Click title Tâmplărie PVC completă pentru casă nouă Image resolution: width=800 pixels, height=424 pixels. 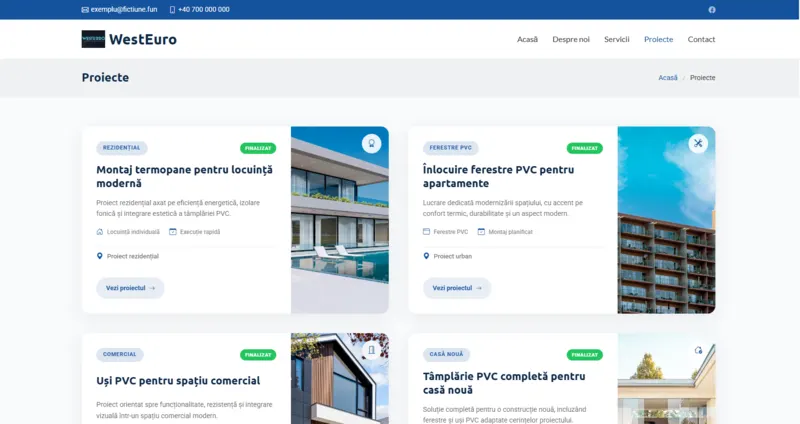tap(504, 383)
